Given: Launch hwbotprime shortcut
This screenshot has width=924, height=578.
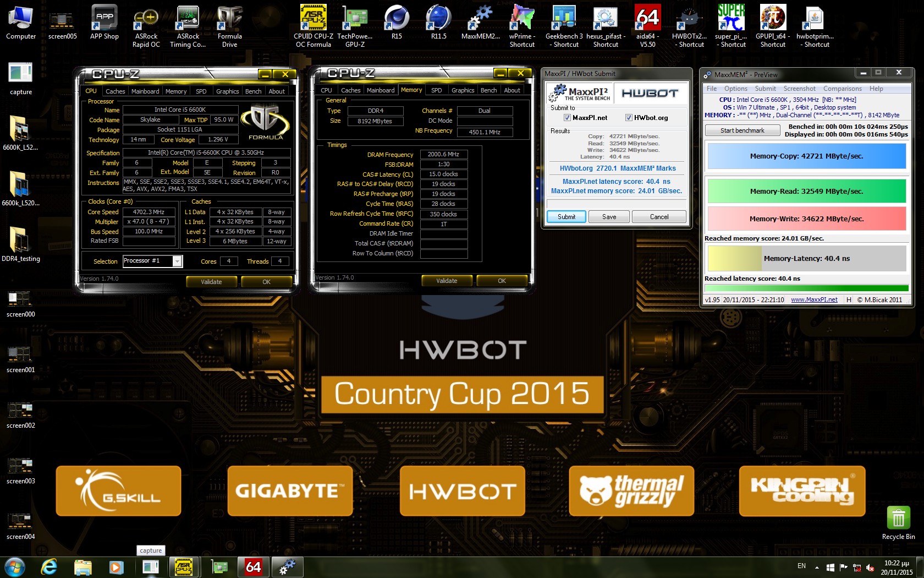Looking at the screenshot, I should [815, 26].
